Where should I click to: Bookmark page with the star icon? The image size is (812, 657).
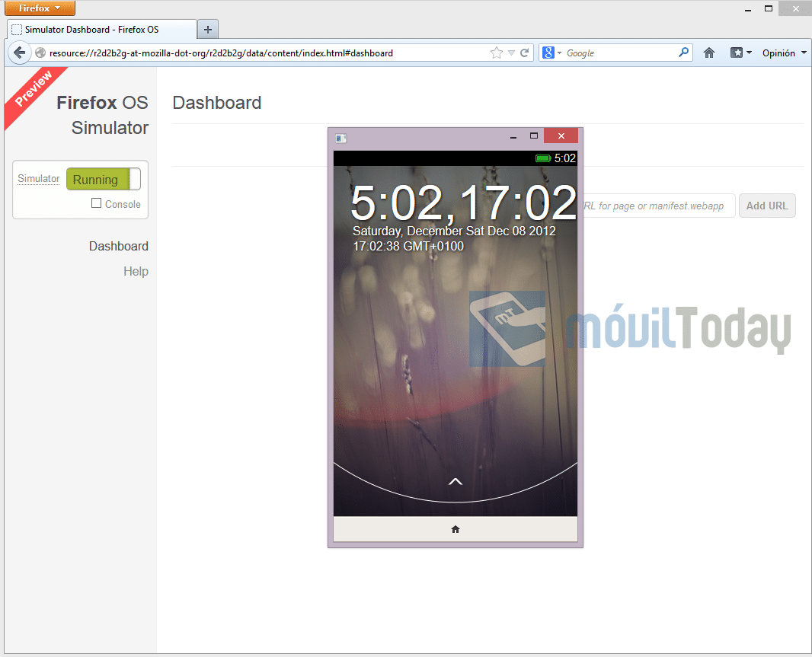pos(497,53)
